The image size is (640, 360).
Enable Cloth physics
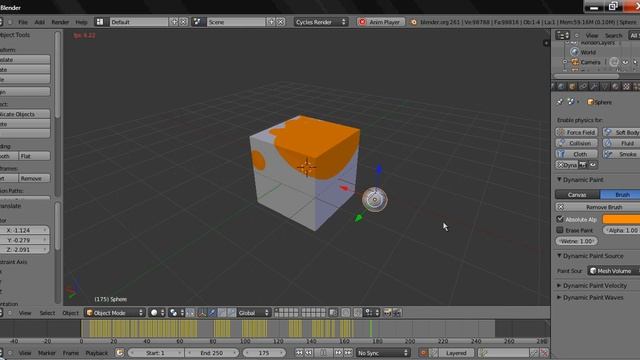(576, 154)
